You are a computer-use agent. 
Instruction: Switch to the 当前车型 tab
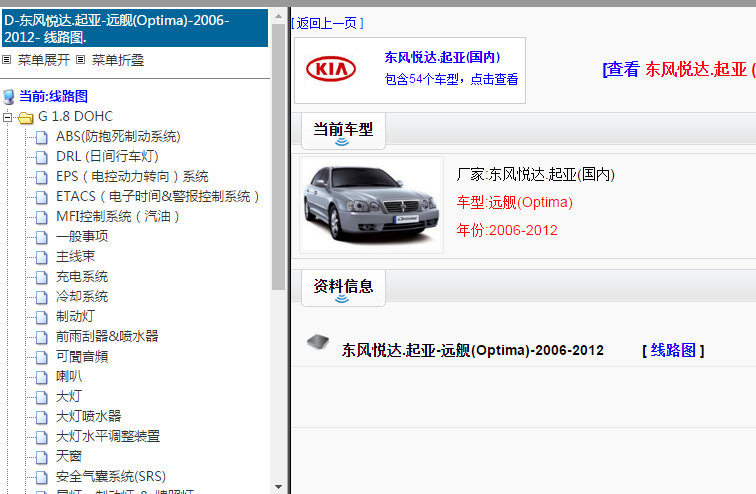(x=343, y=131)
